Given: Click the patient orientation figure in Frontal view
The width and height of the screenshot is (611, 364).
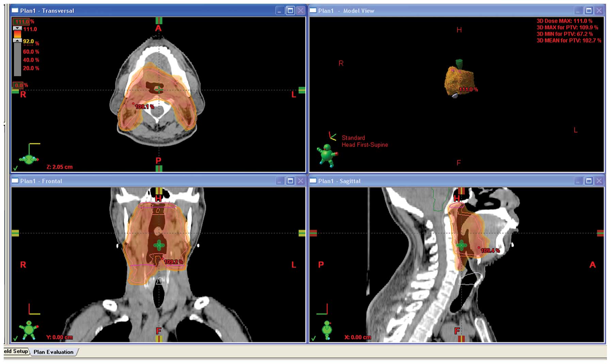Looking at the screenshot, I should coord(29,329).
